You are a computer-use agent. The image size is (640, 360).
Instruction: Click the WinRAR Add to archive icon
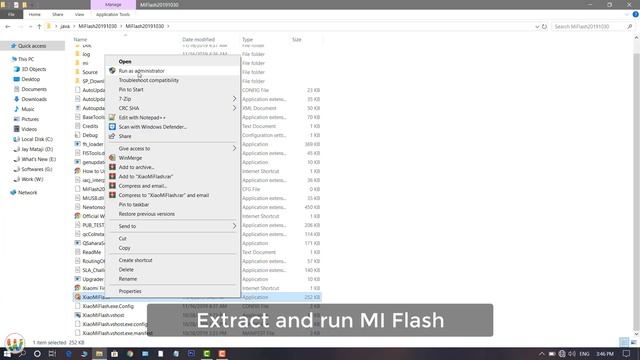click(x=112, y=167)
